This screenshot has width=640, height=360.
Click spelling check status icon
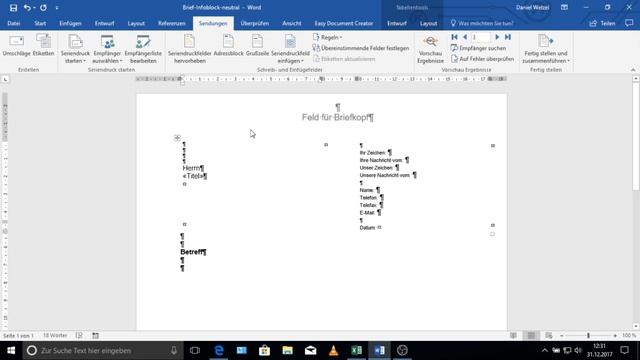[79, 336]
